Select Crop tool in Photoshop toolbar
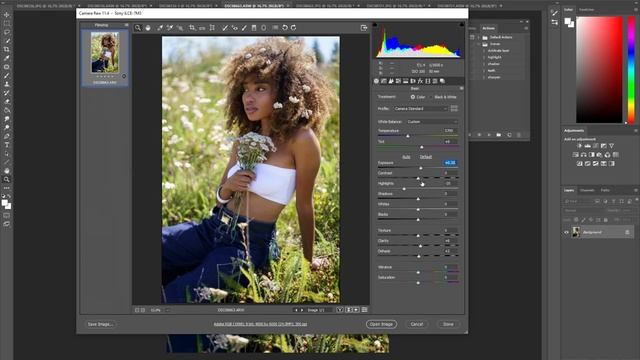The height and width of the screenshot is (360, 640). click(x=7, y=49)
